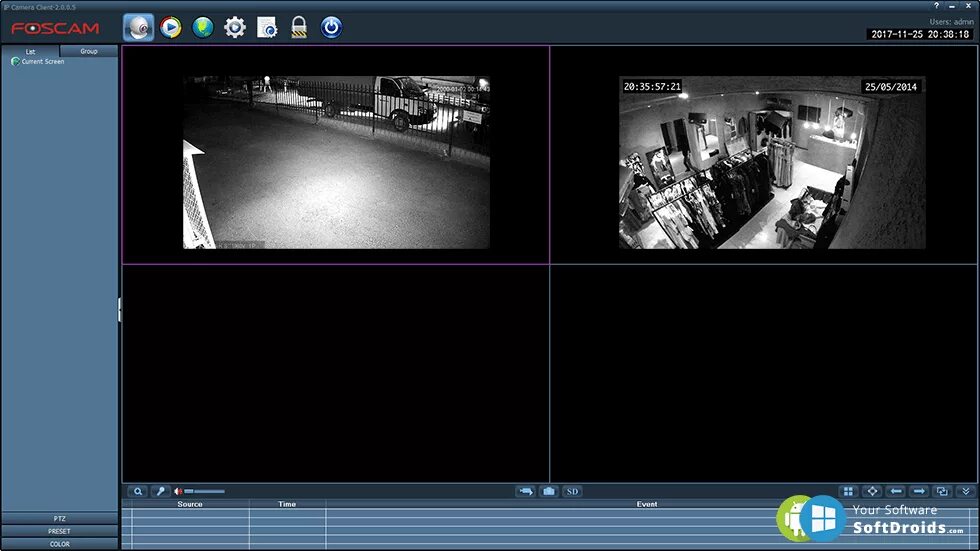This screenshot has width=980, height=551.
Task: Expand the COLOR panel
Action: coord(59,544)
